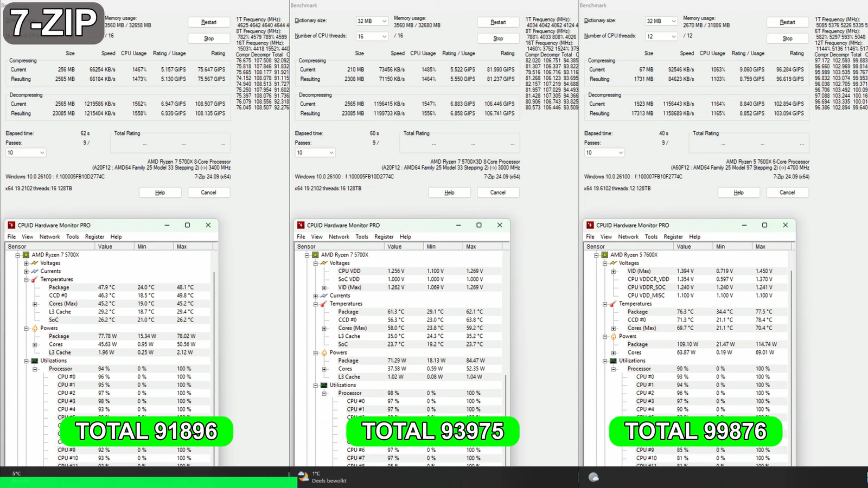The height and width of the screenshot is (488, 868).
Task: Click the Temperatures thermometer icon in Ryzen 5 7600X monitor
Action: point(613,304)
